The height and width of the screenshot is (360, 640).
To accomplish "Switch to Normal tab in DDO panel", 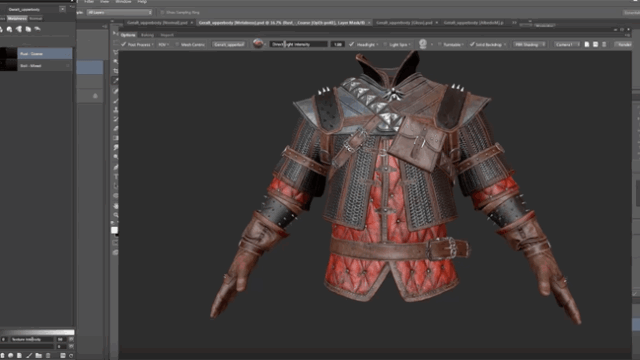I will (36, 18).
